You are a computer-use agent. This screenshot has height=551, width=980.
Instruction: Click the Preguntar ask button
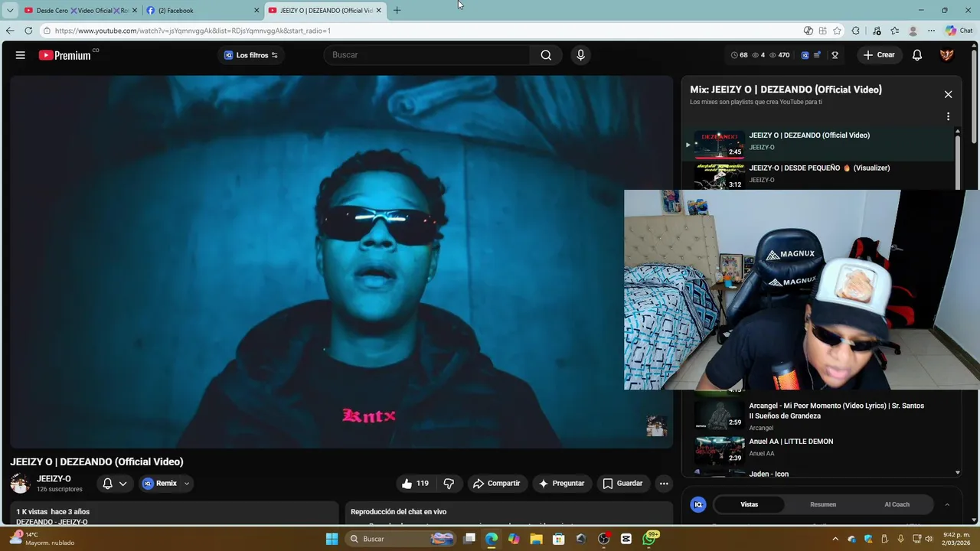562,484
